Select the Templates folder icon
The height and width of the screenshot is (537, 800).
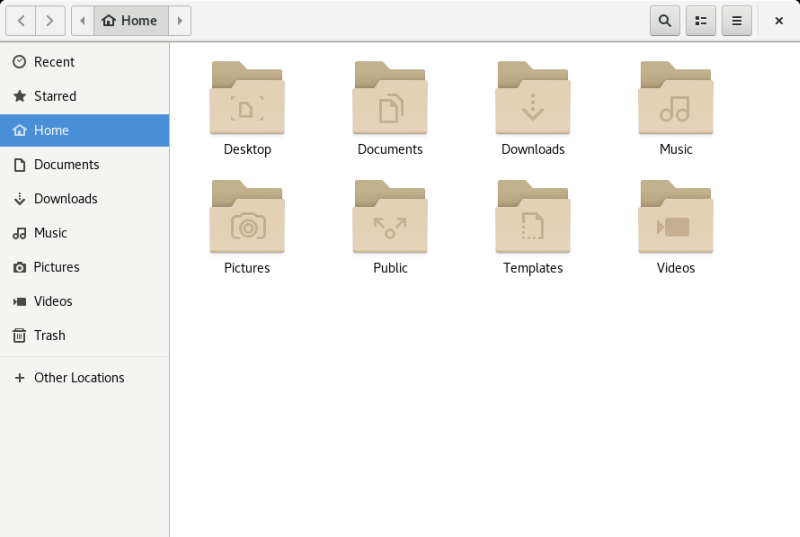[533, 218]
